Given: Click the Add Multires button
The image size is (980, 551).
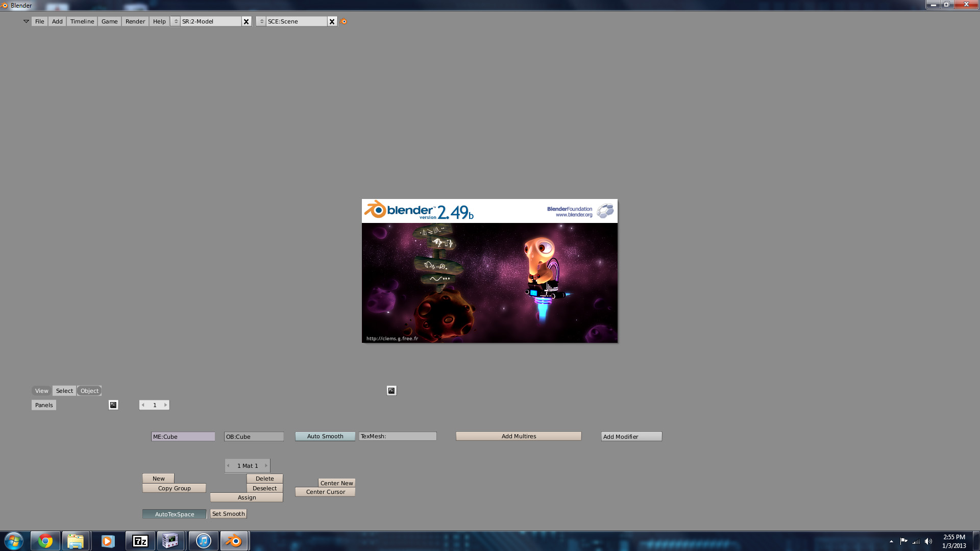Looking at the screenshot, I should pyautogui.click(x=519, y=436).
